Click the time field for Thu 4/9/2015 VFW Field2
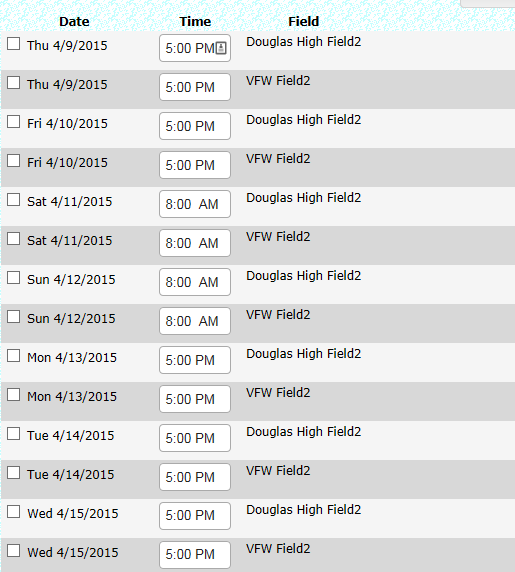The image size is (515, 572). tap(195, 87)
